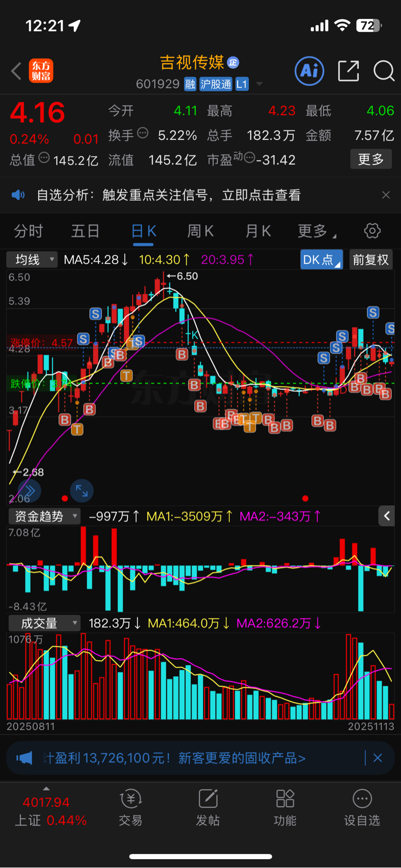Tap the 融 margin badge
Screen dimensions: 401x868
[x=190, y=84]
